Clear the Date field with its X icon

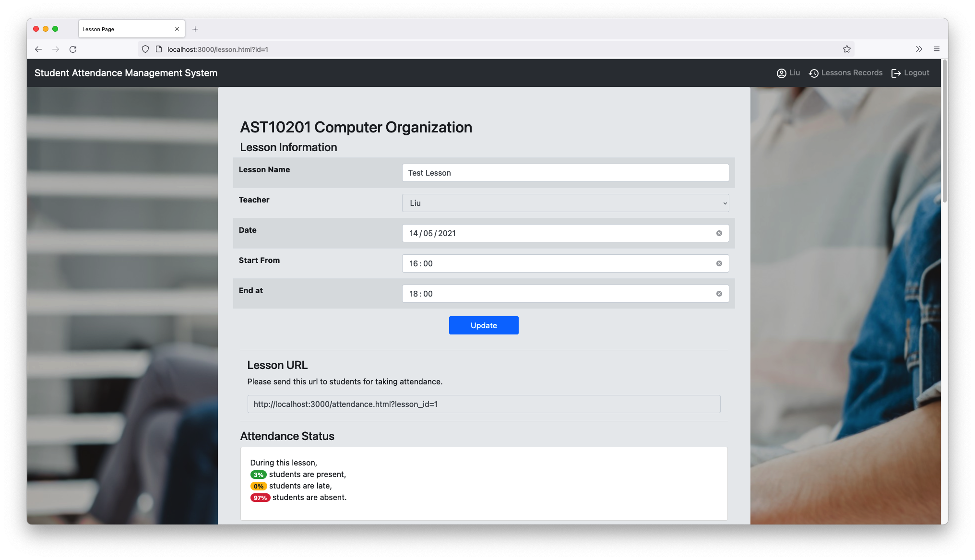719,233
